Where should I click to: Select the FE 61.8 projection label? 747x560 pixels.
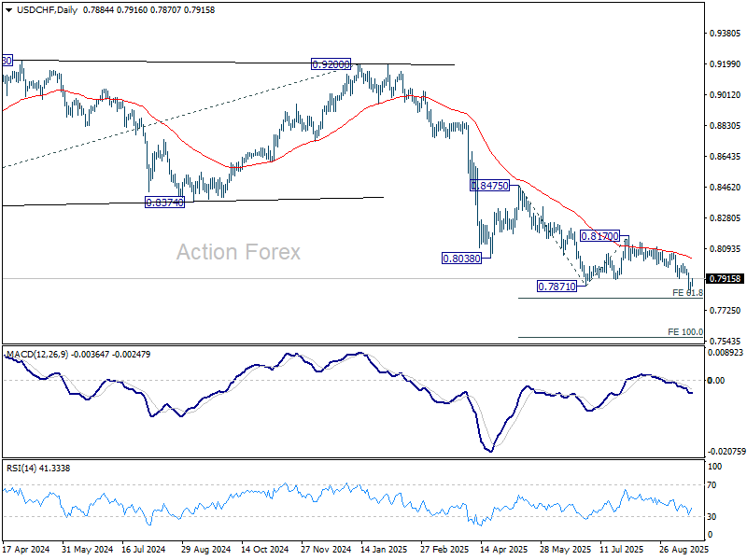686,293
